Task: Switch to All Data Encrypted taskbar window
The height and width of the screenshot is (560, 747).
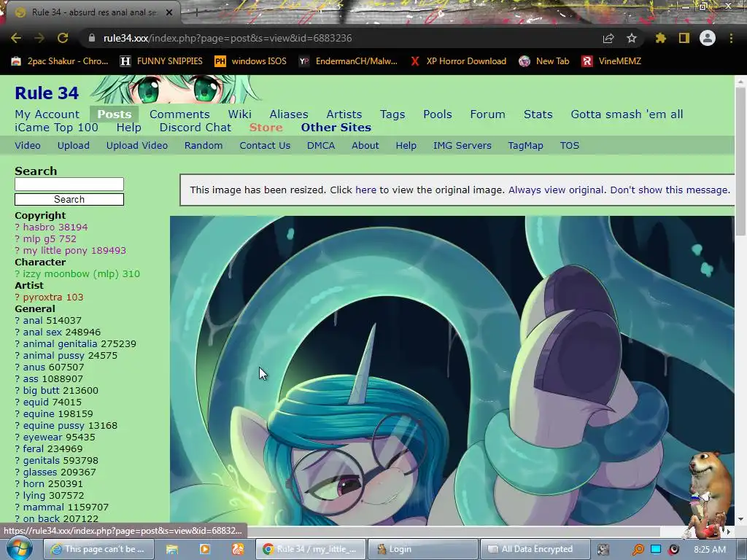Action: [535, 549]
